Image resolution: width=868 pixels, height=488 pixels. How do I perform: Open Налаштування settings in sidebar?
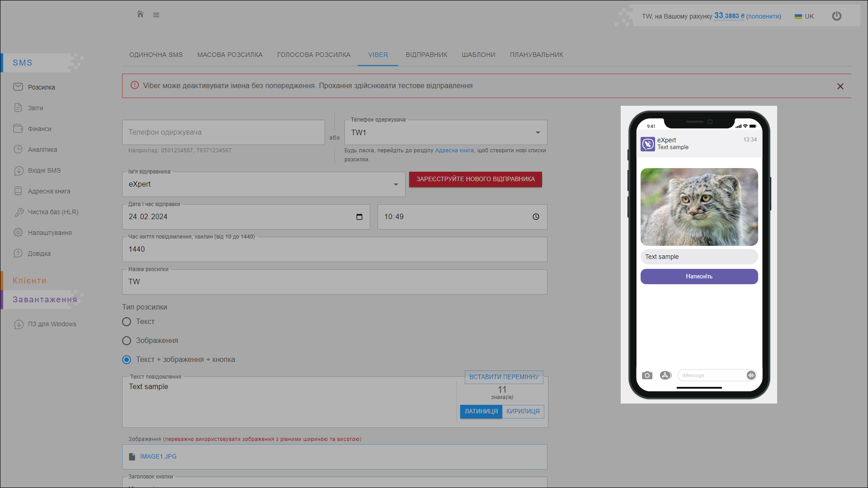coord(49,233)
